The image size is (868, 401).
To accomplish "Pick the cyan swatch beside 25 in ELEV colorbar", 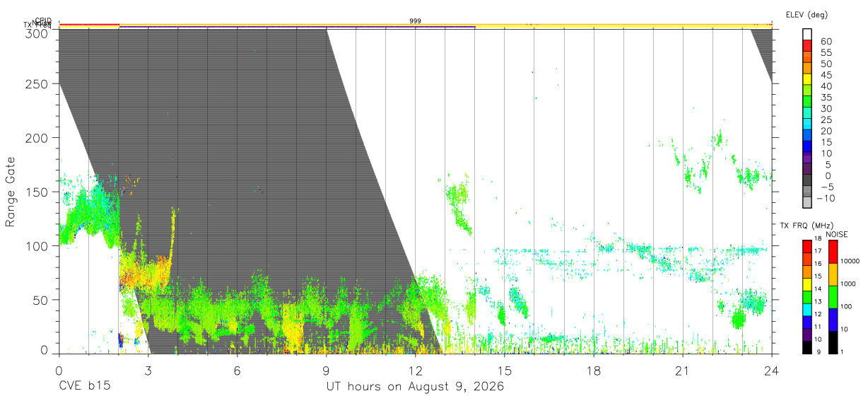I will click(807, 124).
